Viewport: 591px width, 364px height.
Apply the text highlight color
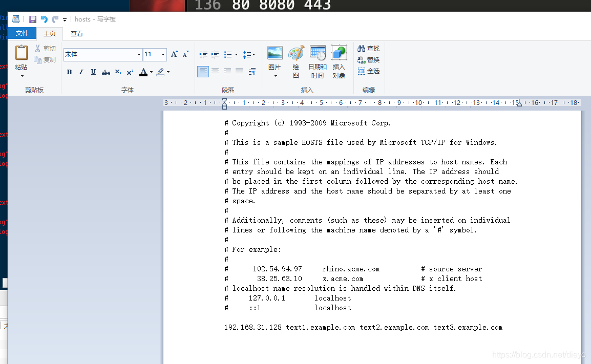pos(160,72)
